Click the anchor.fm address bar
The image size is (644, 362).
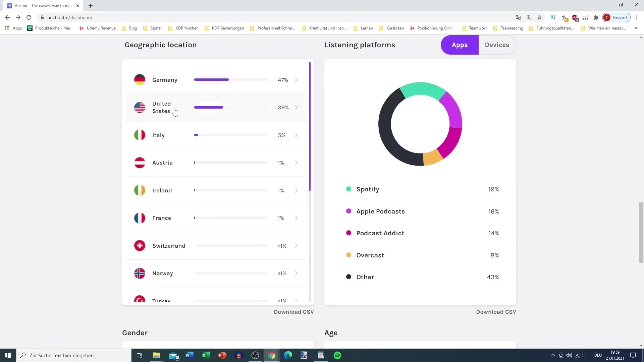[x=275, y=17]
